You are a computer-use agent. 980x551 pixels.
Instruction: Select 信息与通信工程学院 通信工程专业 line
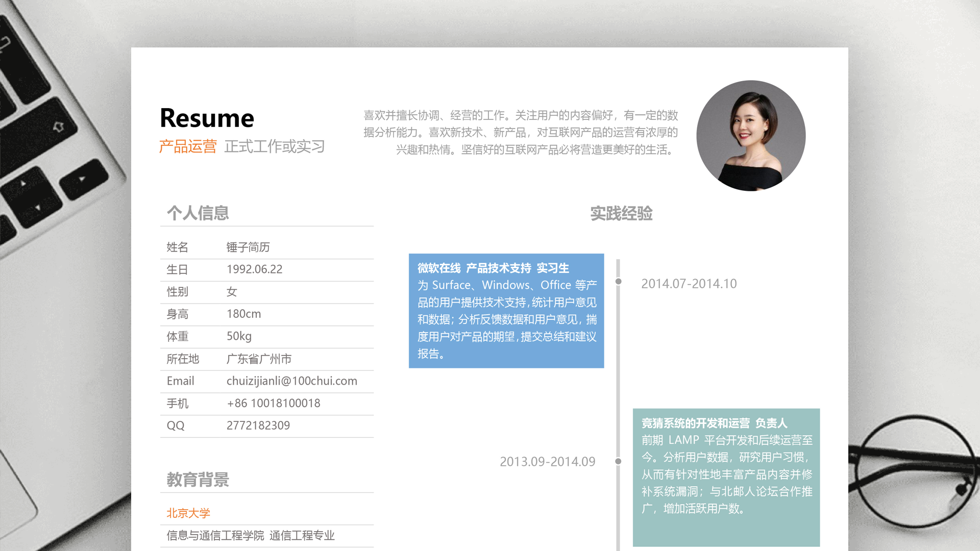click(x=251, y=536)
